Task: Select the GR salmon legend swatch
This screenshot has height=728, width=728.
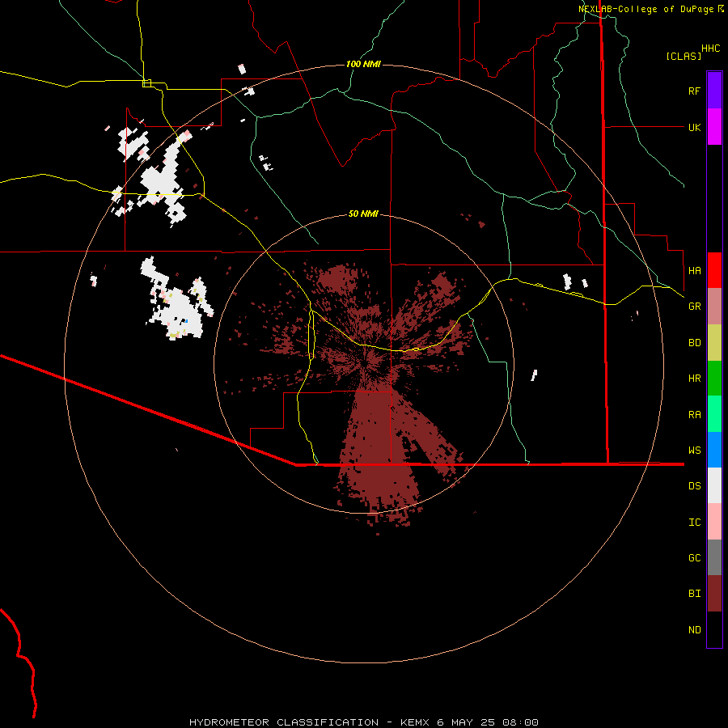Action: (x=714, y=307)
